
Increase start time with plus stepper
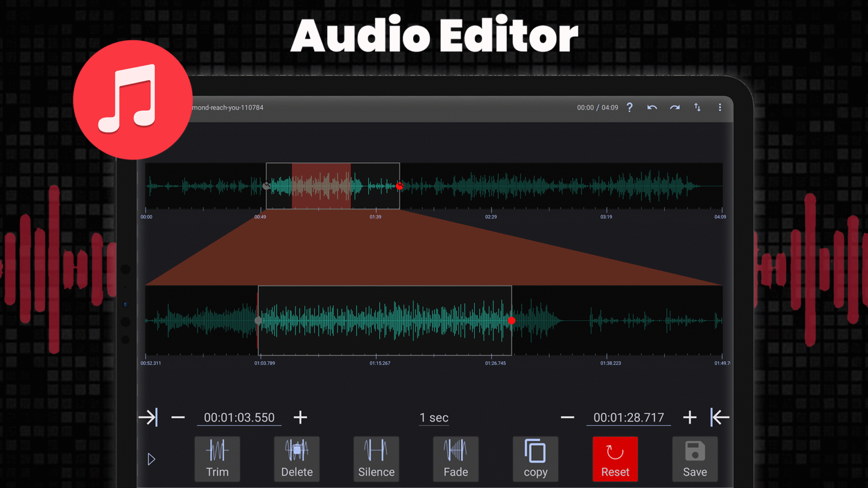(300, 417)
